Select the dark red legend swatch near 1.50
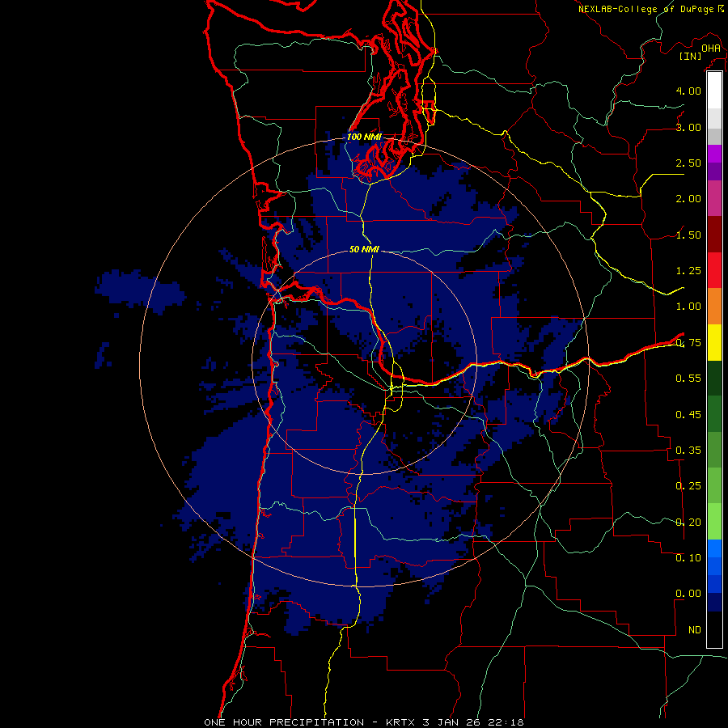The image size is (728, 728). (714, 235)
